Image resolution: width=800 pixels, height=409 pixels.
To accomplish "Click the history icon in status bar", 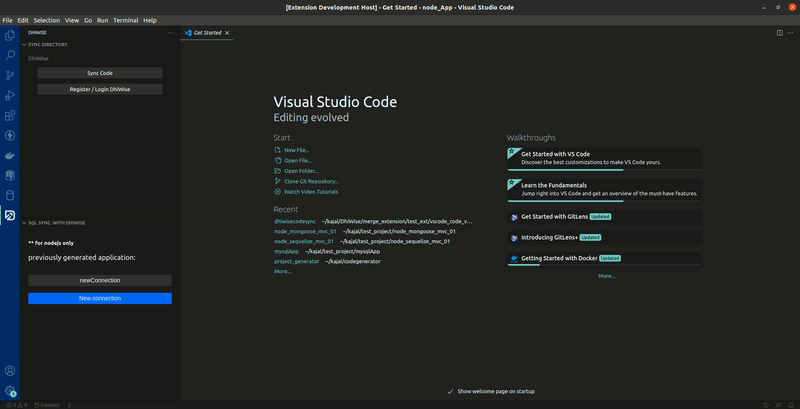I will coord(766,405).
